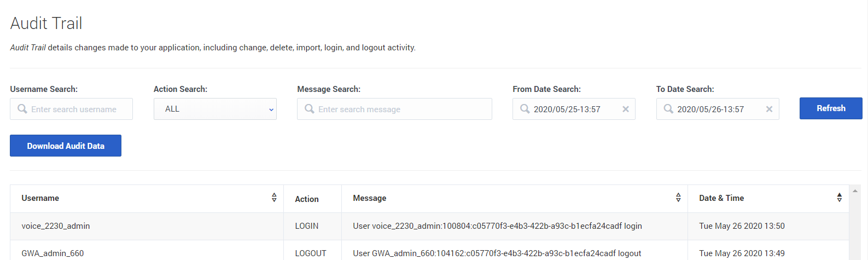Screen dimensions: 868x260
Task: Sort the table by Message column
Action: tap(678, 198)
